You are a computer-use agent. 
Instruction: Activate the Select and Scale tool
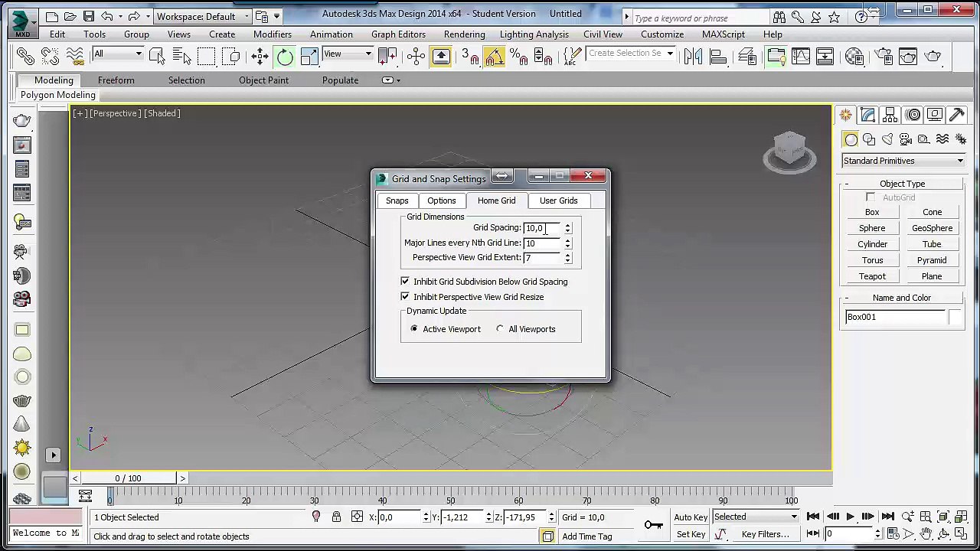pos(309,56)
